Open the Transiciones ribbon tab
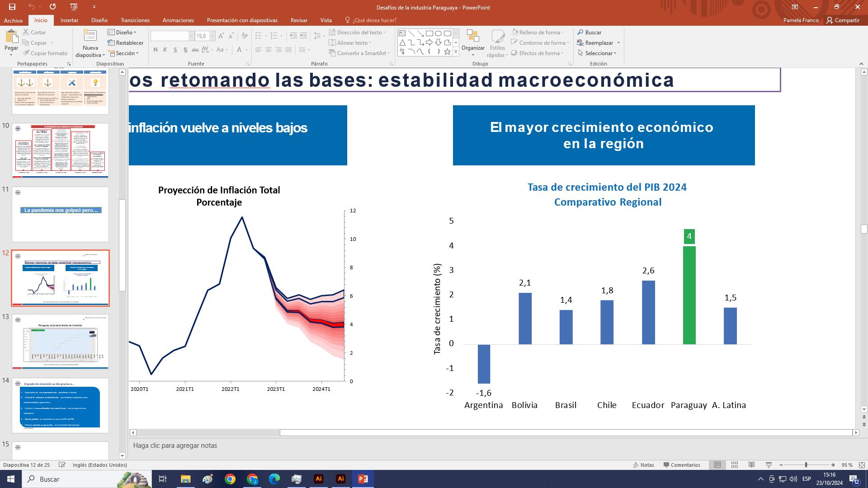The width and height of the screenshot is (868, 488). (135, 20)
